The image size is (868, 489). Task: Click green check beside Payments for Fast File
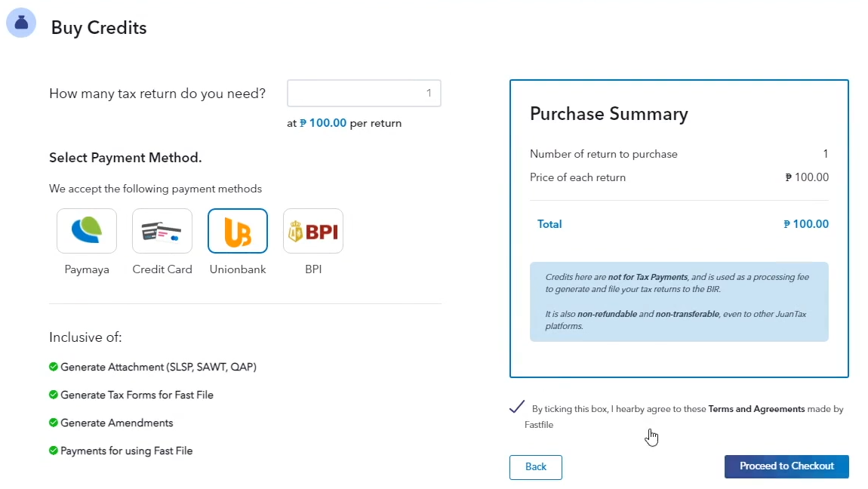pyautogui.click(x=54, y=451)
